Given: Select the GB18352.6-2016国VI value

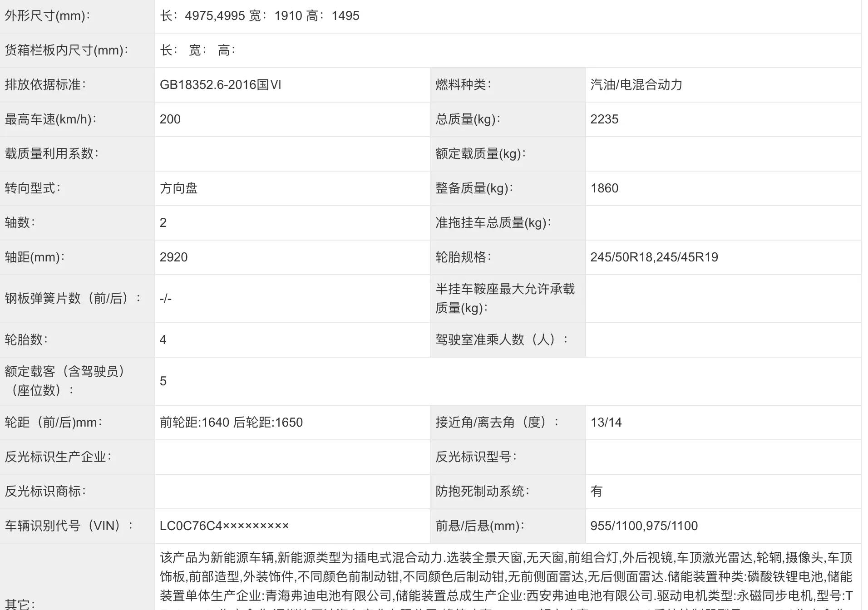Looking at the screenshot, I should point(221,85).
